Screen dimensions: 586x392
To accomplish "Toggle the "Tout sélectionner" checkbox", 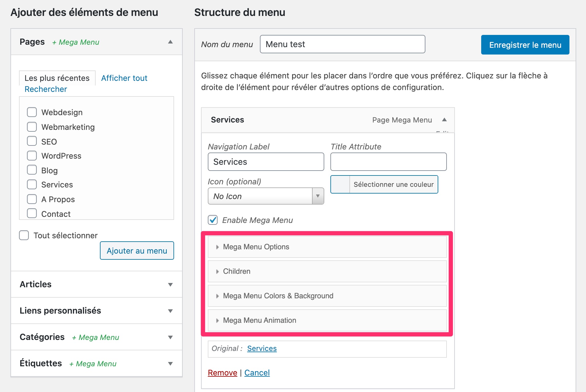I will (x=24, y=235).
